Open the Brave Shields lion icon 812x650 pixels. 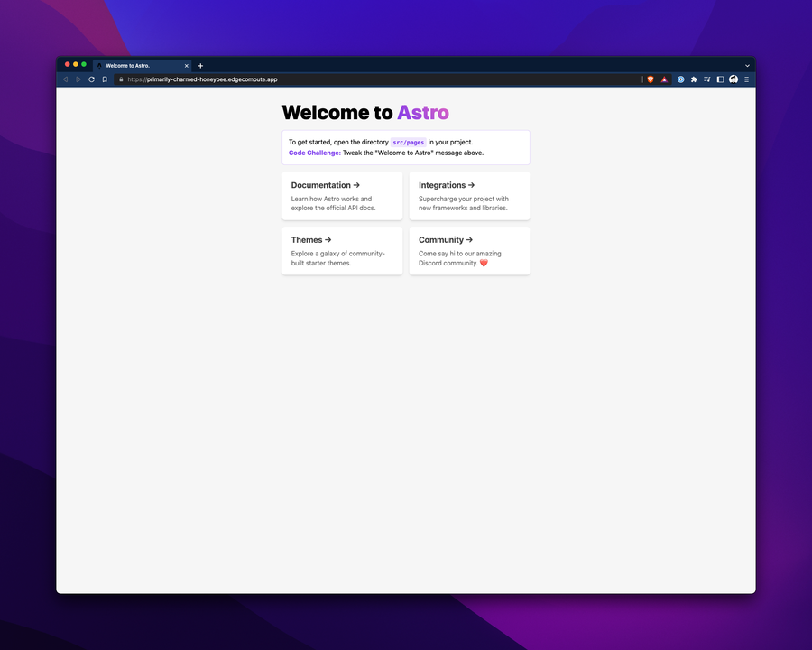coord(651,79)
